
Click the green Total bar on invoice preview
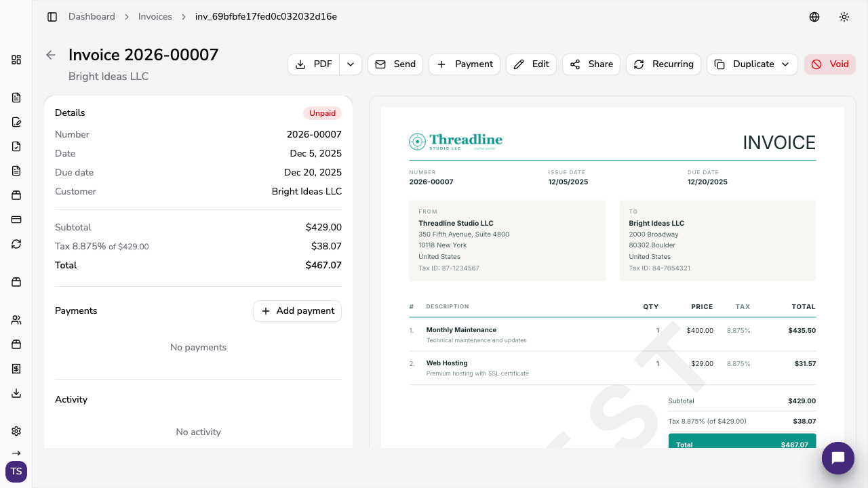tap(742, 441)
